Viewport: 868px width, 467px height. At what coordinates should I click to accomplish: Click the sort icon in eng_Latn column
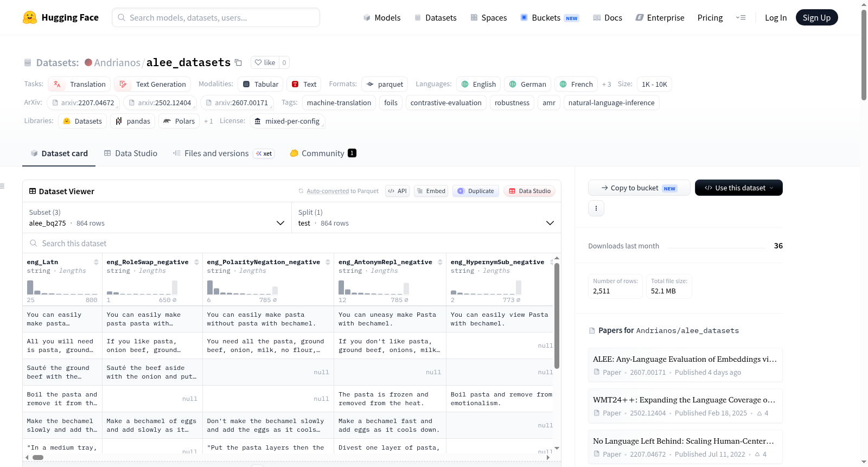coord(96,262)
